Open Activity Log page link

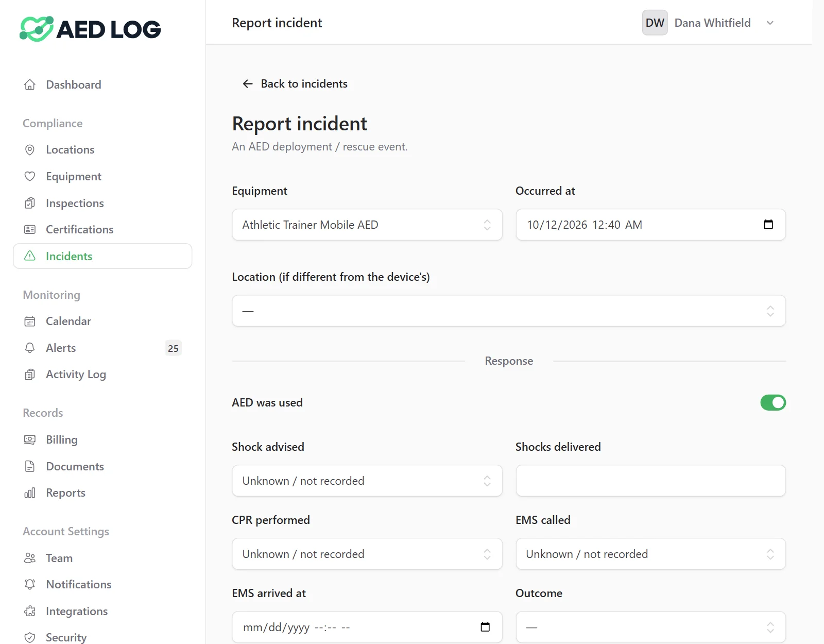point(102,375)
